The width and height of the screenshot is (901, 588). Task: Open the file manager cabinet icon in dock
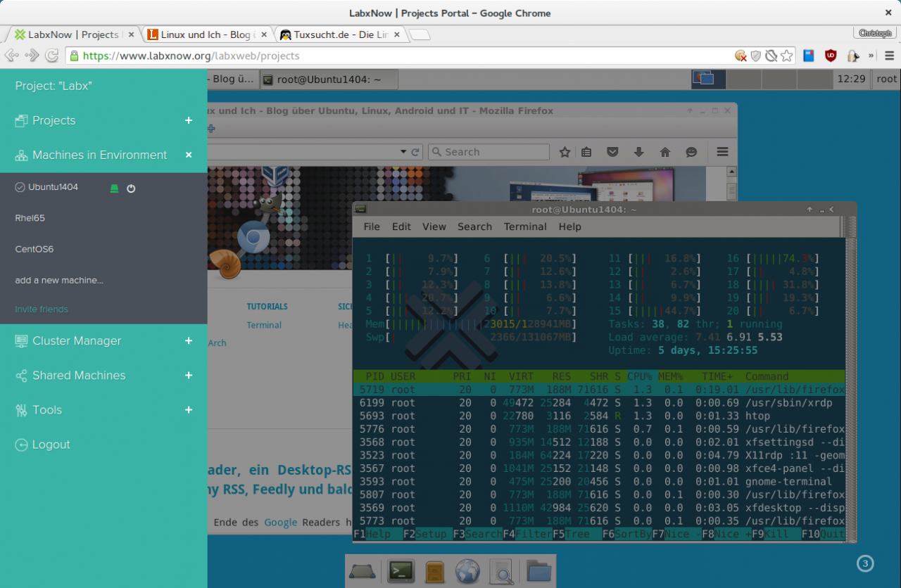point(434,571)
